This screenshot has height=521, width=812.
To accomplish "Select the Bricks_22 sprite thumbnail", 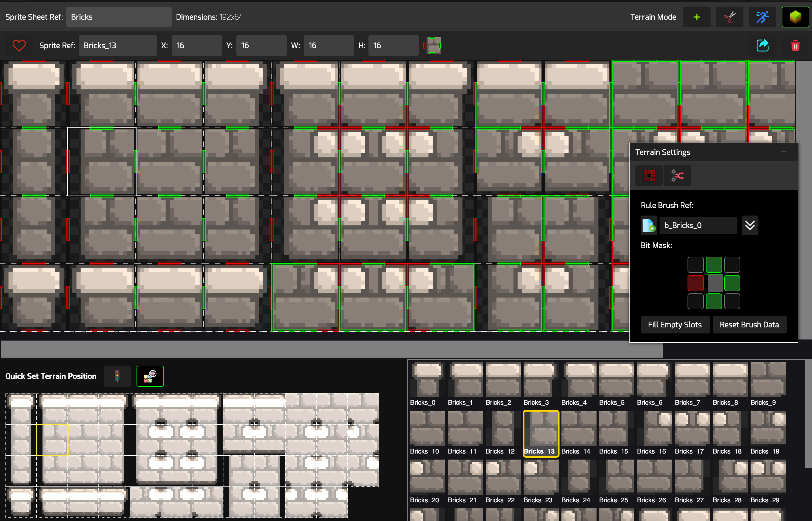I will point(503,477).
